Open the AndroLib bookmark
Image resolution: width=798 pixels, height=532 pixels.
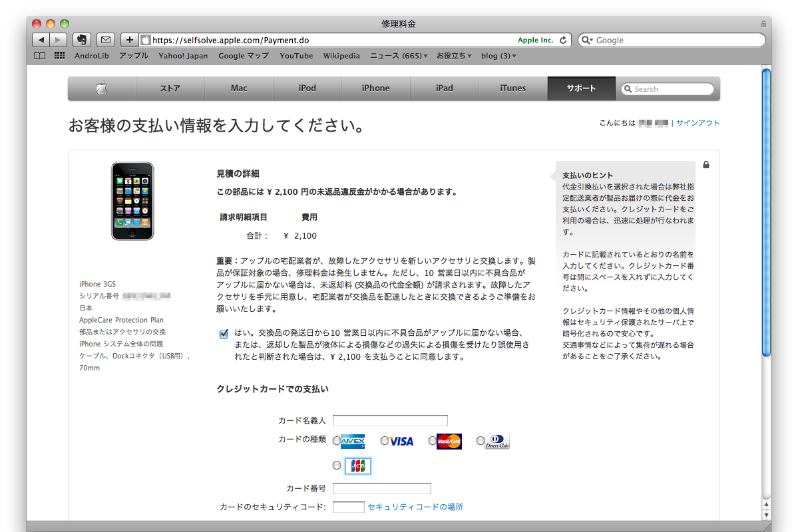(x=92, y=56)
